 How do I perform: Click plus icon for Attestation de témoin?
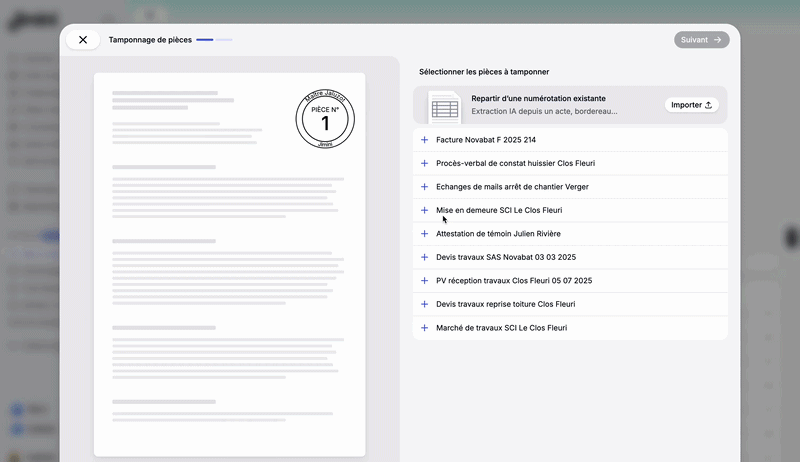pos(424,234)
